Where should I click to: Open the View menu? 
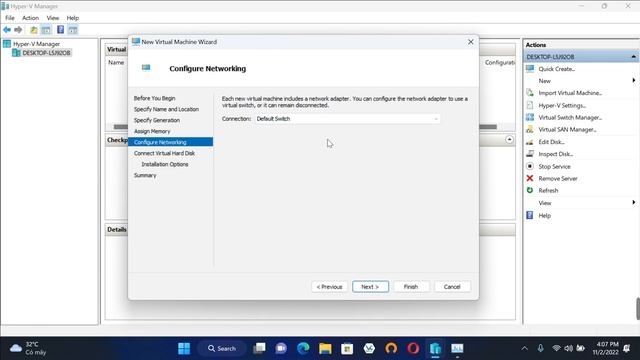point(53,18)
